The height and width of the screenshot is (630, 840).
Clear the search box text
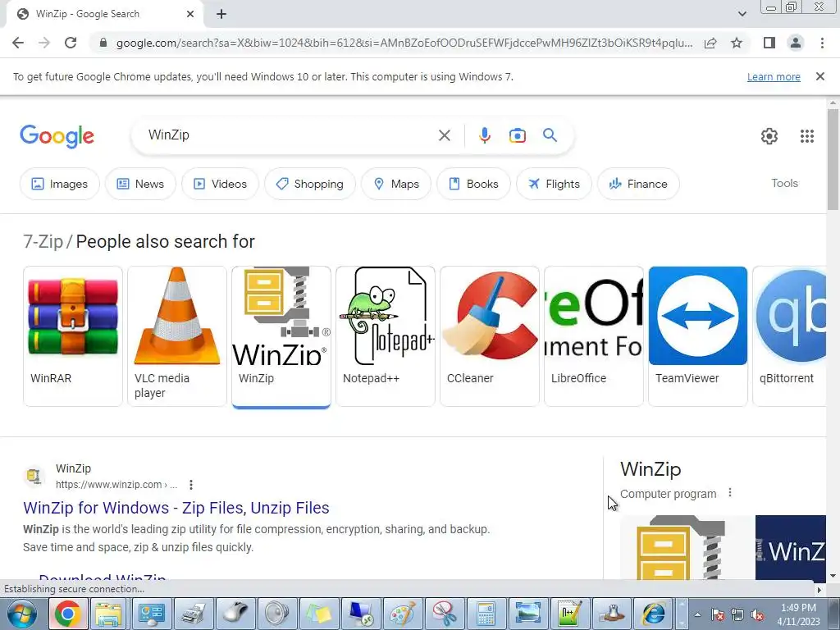pos(444,135)
